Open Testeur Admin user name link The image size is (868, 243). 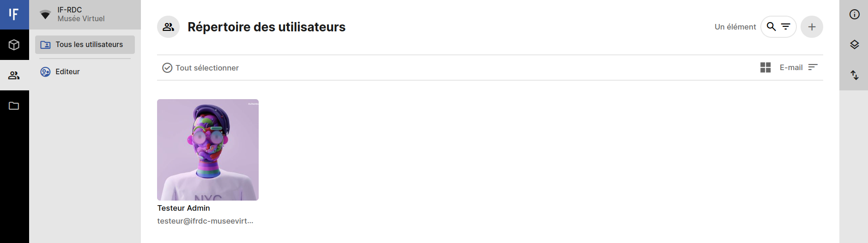click(x=183, y=208)
